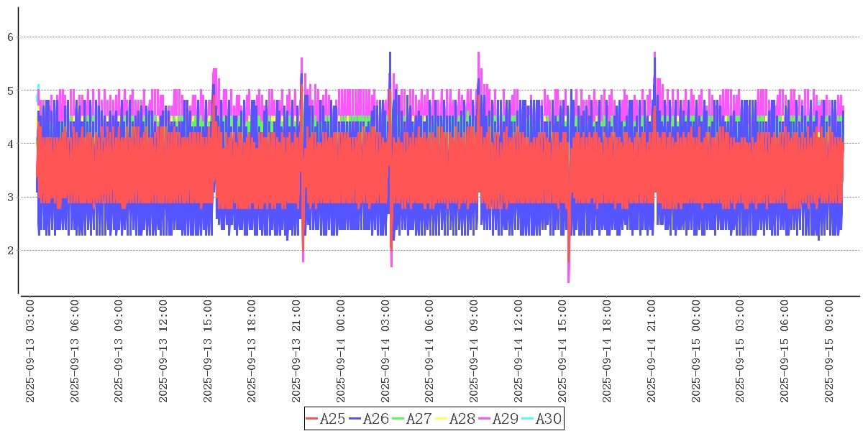
Task: Select the yellow line swatch beside A28
Action: pyautogui.click(x=441, y=419)
